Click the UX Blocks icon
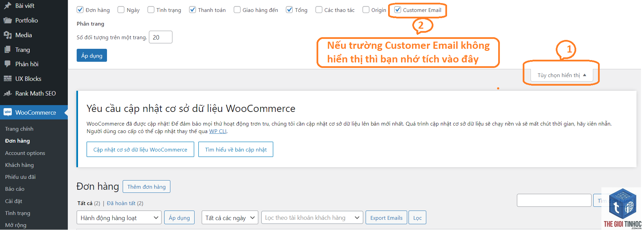644x230 pixels. pyautogui.click(x=7, y=79)
